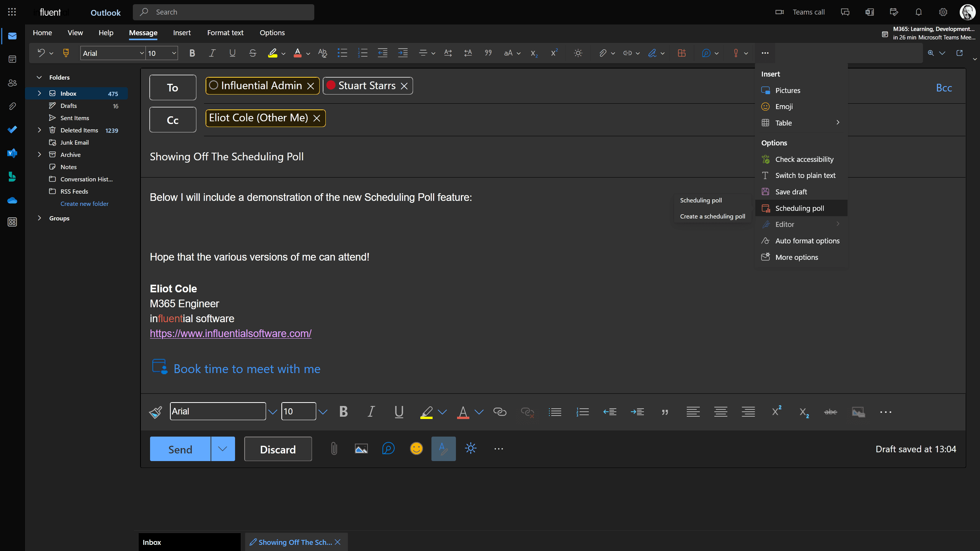Viewport: 980px width, 551px height.
Task: Collapse Folders section
Action: 39,77
